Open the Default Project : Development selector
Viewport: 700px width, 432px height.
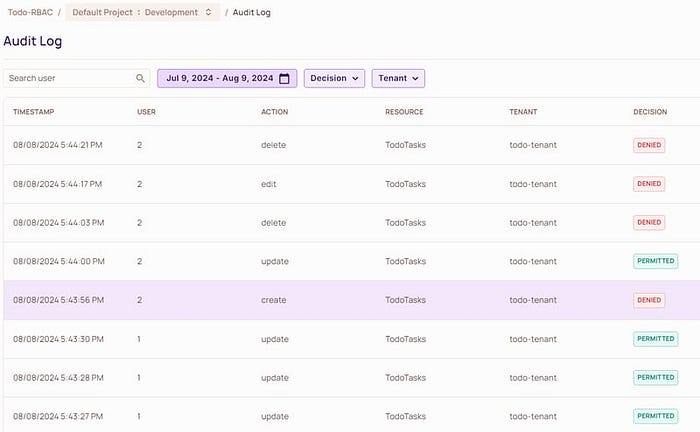click(142, 12)
